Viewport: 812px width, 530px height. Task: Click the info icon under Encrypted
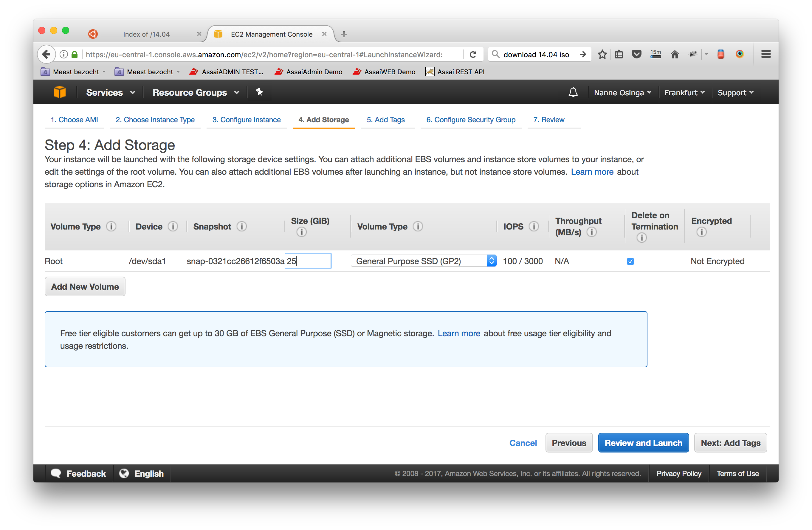pyautogui.click(x=701, y=232)
